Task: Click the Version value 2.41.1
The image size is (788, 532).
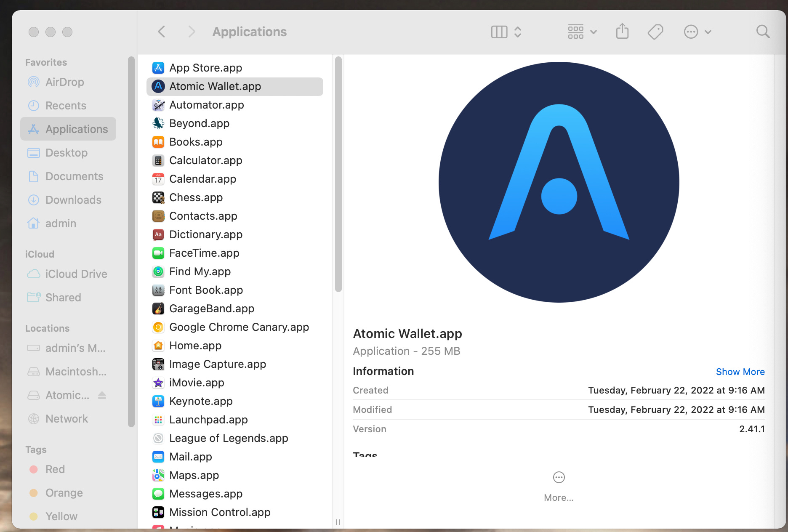Action: tap(752, 429)
